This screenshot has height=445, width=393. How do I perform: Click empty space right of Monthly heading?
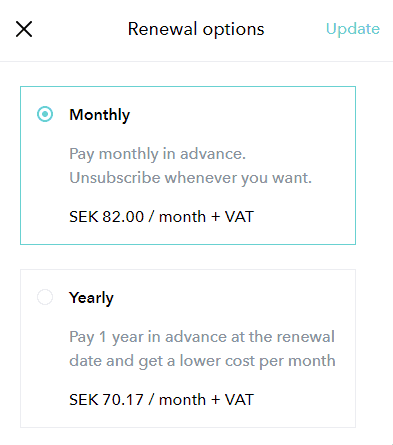[240, 115]
